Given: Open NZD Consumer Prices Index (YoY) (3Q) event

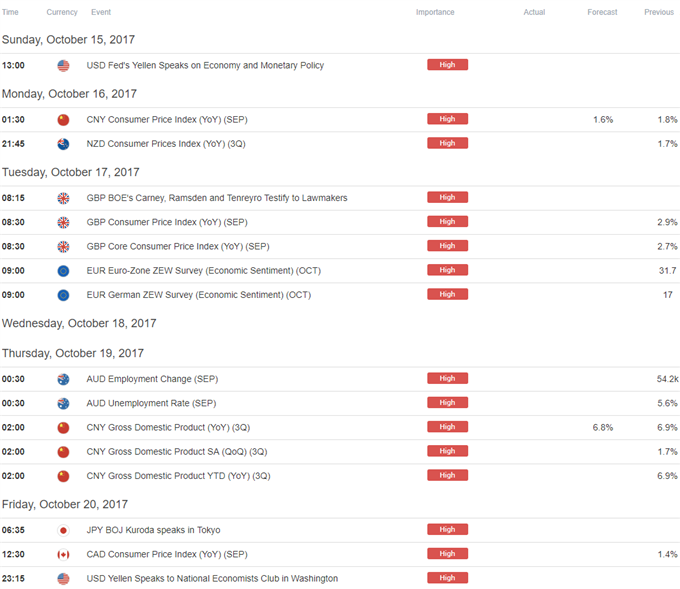Looking at the screenshot, I should (166, 144).
